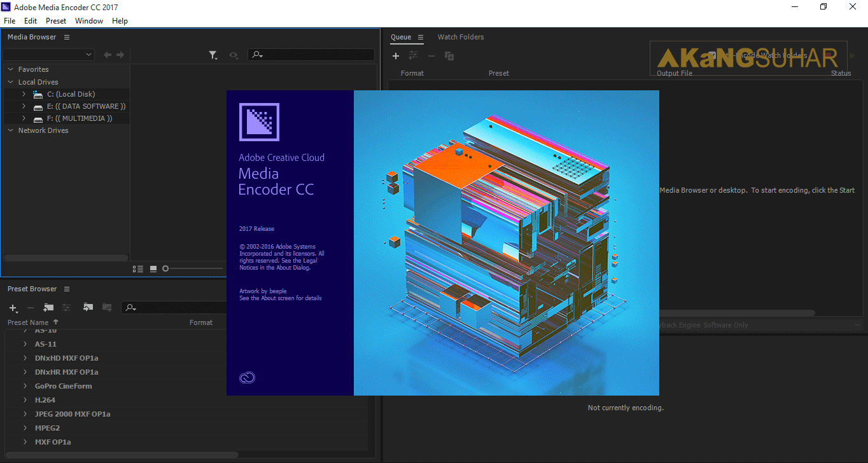
Task: Open the Media Browser panel menu icon
Action: tap(67, 38)
